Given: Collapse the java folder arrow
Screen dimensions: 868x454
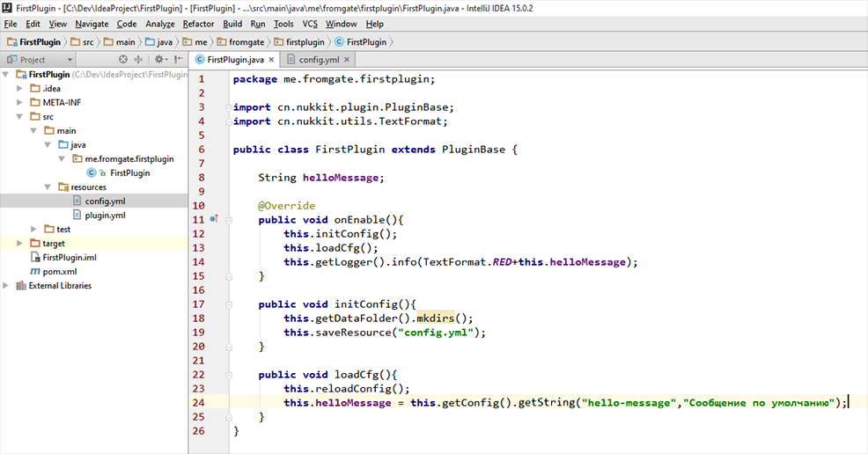Looking at the screenshot, I should (x=48, y=145).
